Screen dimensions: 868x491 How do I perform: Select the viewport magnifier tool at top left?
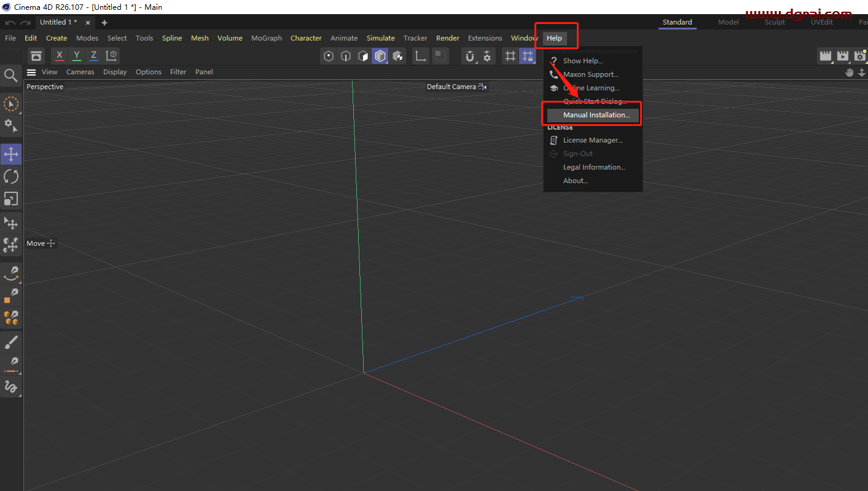[10, 76]
